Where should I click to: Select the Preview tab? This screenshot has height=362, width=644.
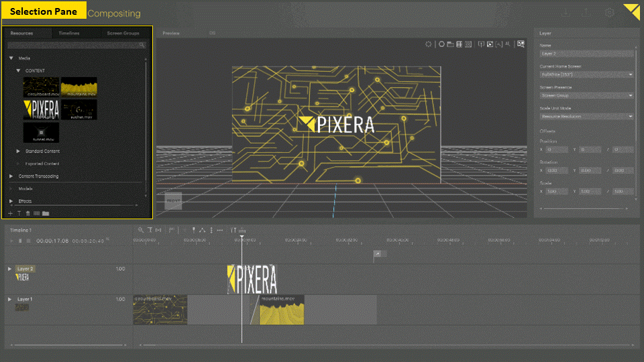point(171,34)
